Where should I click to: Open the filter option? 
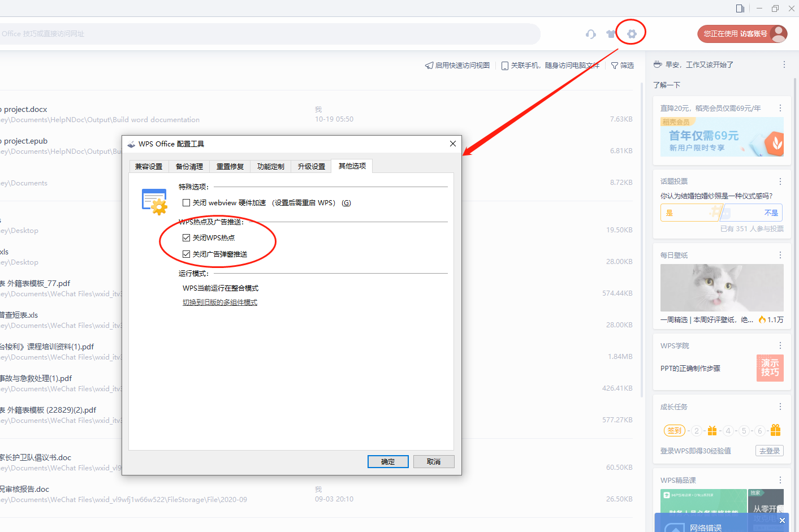(x=623, y=66)
